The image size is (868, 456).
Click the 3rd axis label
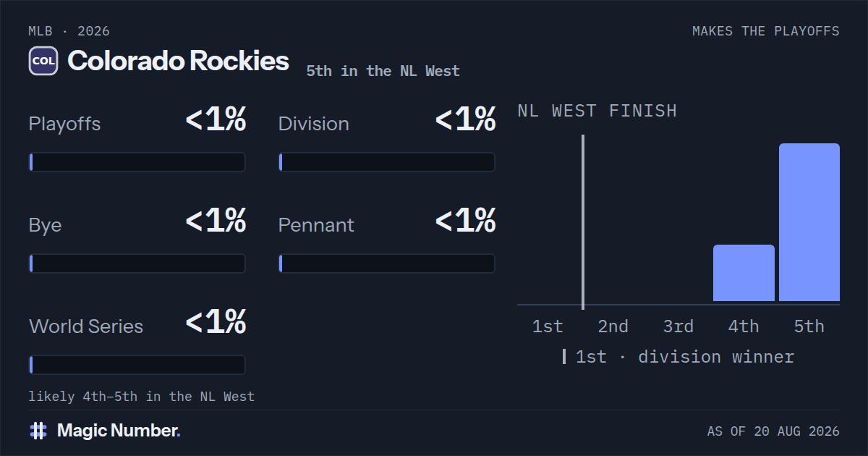[x=678, y=326]
